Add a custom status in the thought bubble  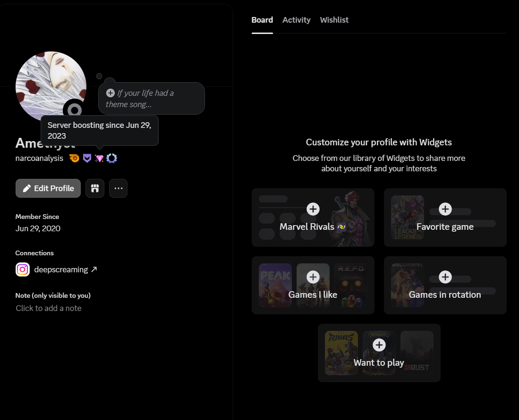[x=151, y=98]
